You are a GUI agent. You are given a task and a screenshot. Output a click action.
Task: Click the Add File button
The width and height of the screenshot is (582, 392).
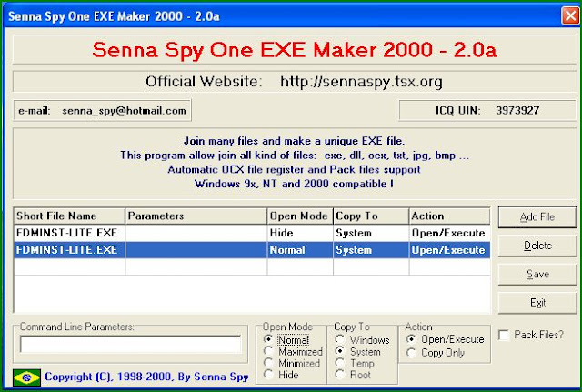(537, 217)
